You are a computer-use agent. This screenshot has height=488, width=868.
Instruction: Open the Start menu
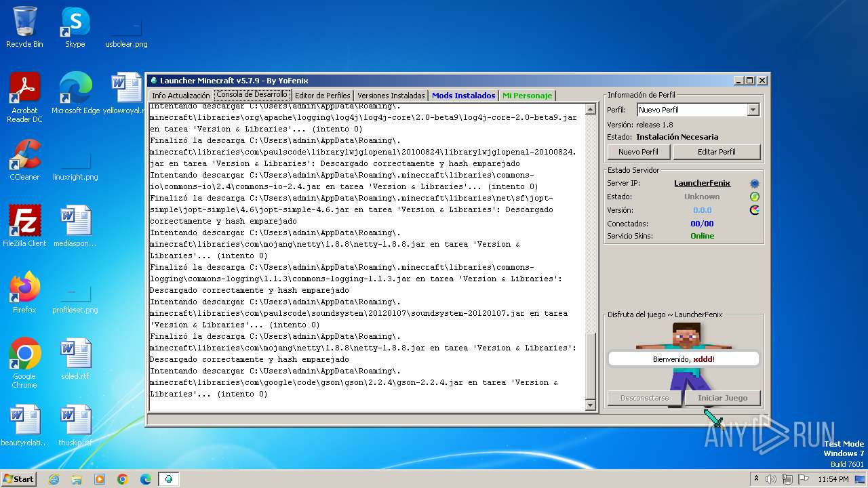pyautogui.click(x=18, y=479)
